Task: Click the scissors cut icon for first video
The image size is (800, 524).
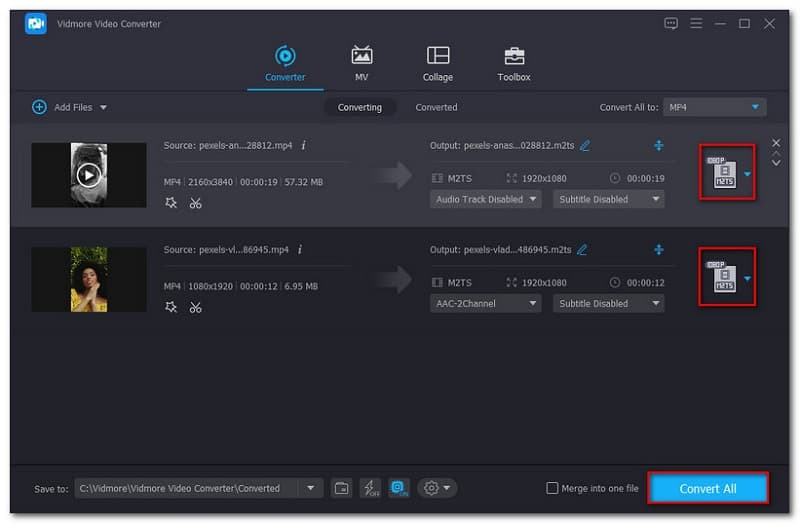Action: click(195, 203)
